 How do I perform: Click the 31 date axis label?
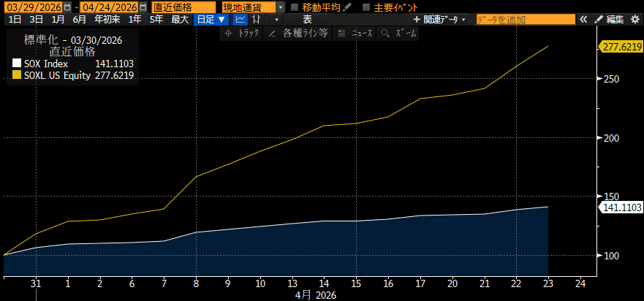tap(36, 283)
